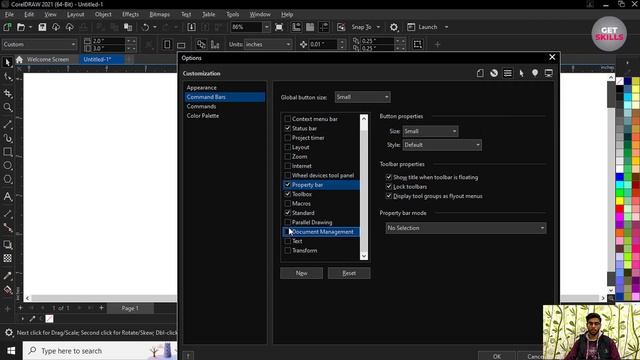
Task: Open the Style Default dropdown
Action: point(442,145)
